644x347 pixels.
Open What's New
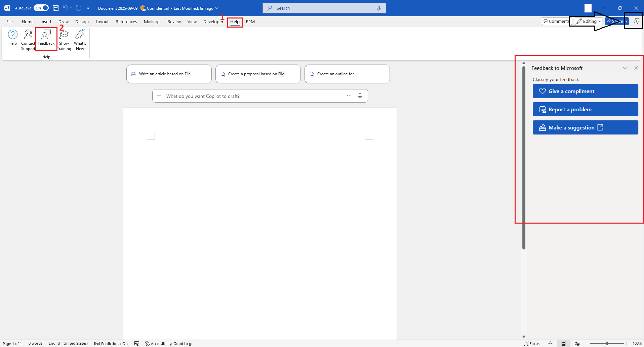[x=80, y=40]
